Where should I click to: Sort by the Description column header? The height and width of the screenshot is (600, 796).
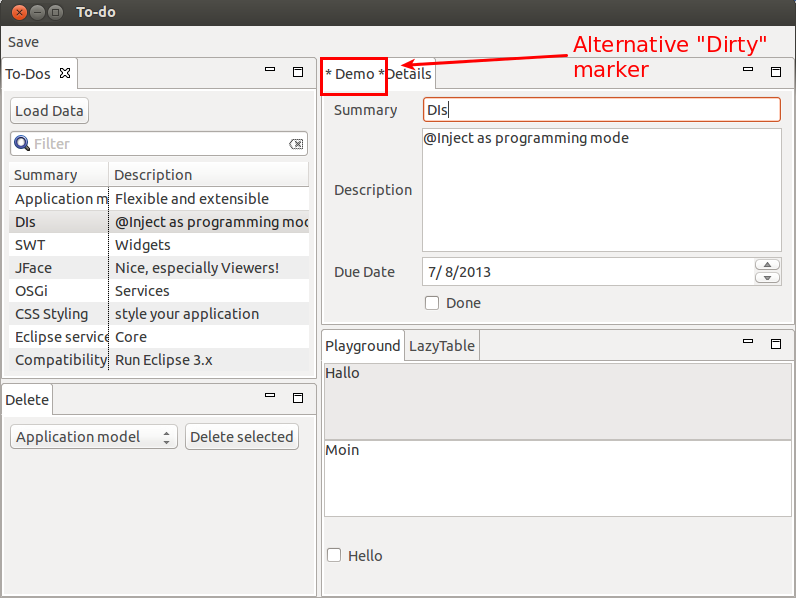[209, 175]
